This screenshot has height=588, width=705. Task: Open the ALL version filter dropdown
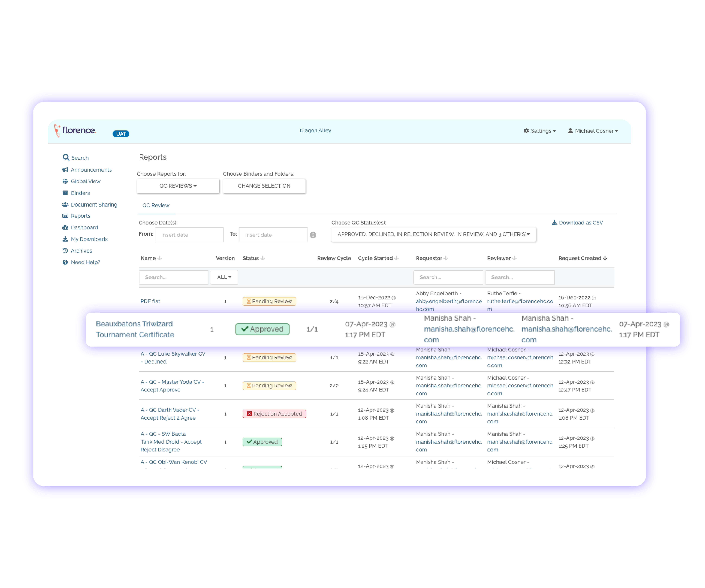(x=224, y=277)
